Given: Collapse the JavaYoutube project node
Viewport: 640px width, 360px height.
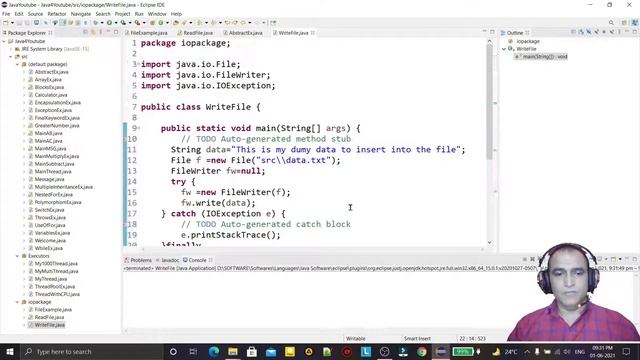Looking at the screenshot, I should coord(4,41).
